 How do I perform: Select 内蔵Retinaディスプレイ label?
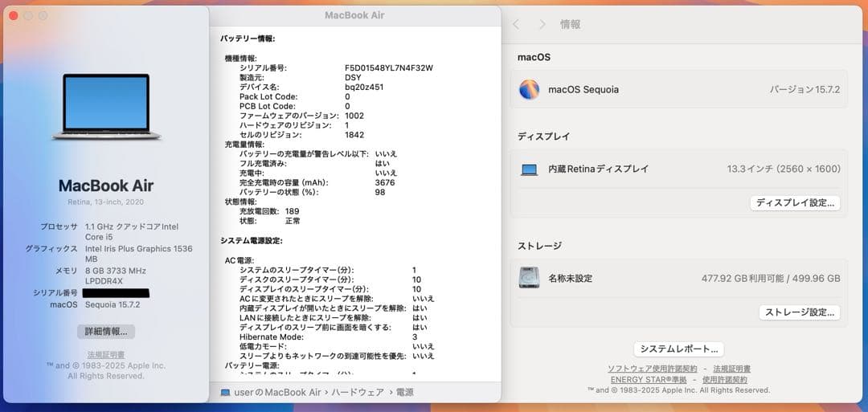pos(599,169)
